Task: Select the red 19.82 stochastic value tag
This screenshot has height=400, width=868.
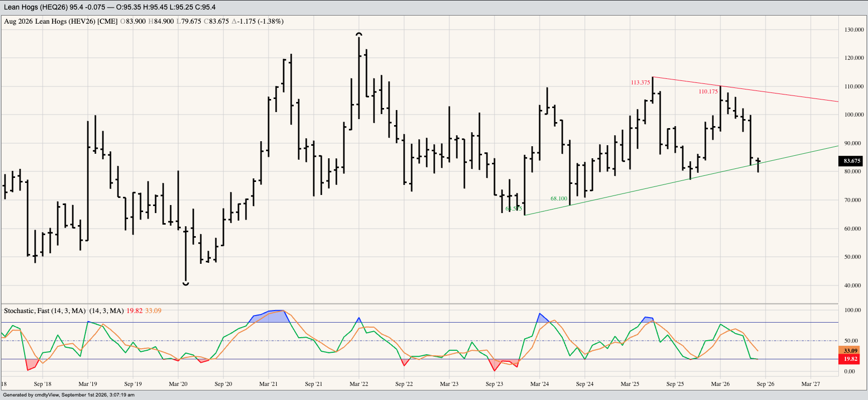Action: click(849, 359)
